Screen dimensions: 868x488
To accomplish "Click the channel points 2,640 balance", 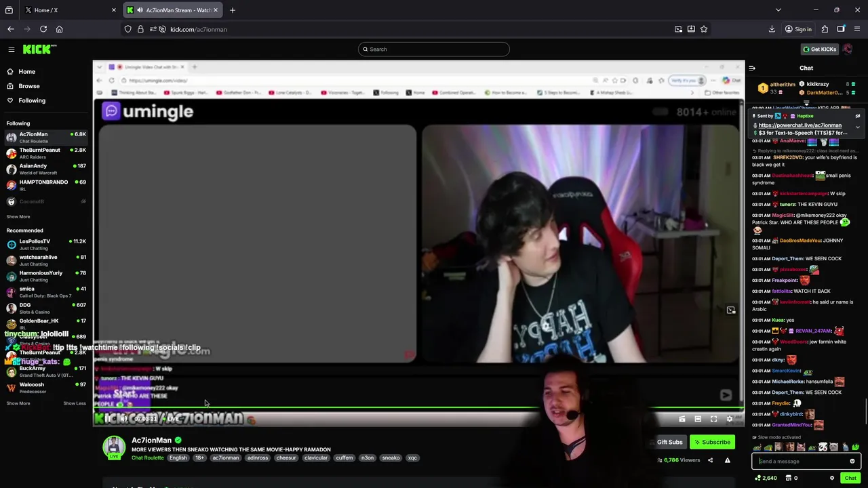I will (767, 478).
